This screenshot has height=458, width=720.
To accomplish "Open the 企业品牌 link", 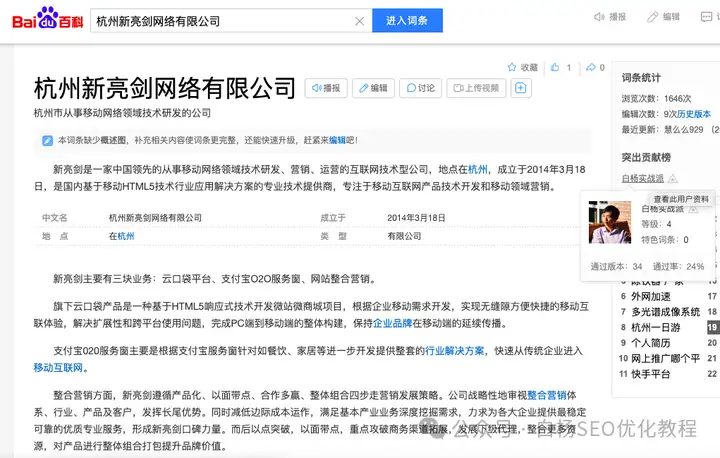I will coord(392,323).
